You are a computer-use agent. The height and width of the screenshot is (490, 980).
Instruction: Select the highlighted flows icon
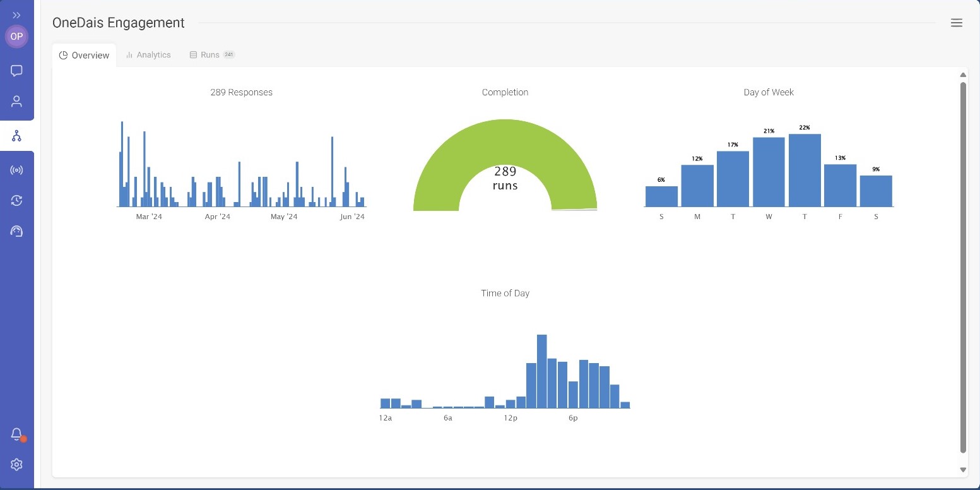point(16,135)
